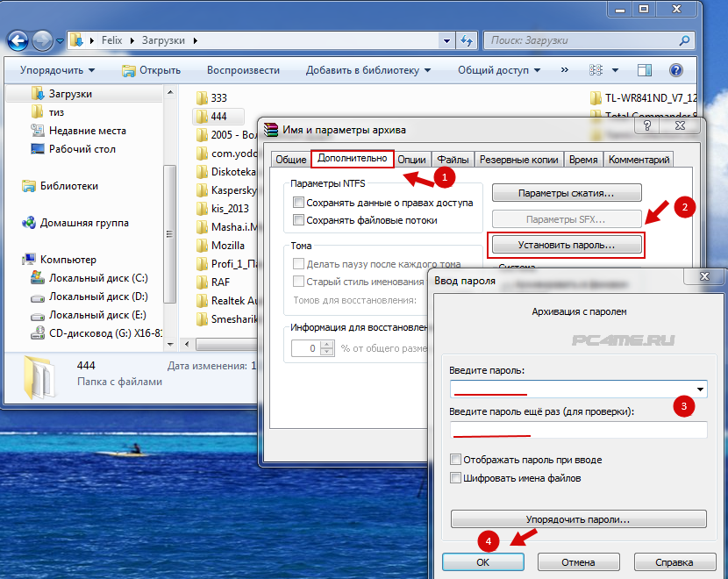Switch to the Опции tab

pyautogui.click(x=412, y=160)
